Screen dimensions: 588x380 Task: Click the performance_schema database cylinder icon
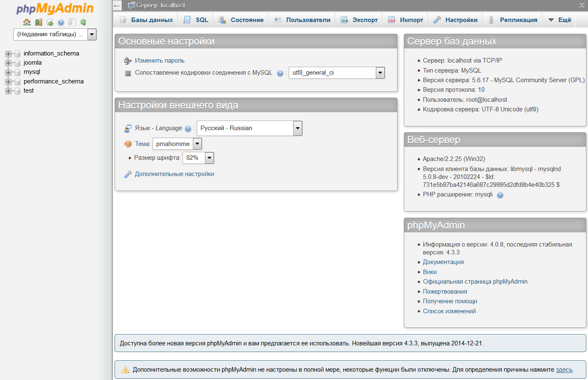pos(18,82)
